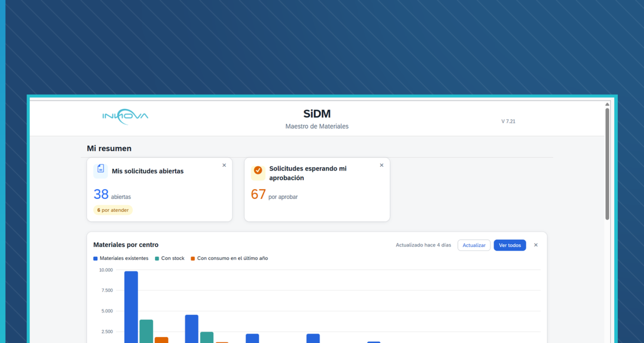Screen dimensions: 644x343
Task: Click the scrollbar up arrow
Action: (x=608, y=104)
